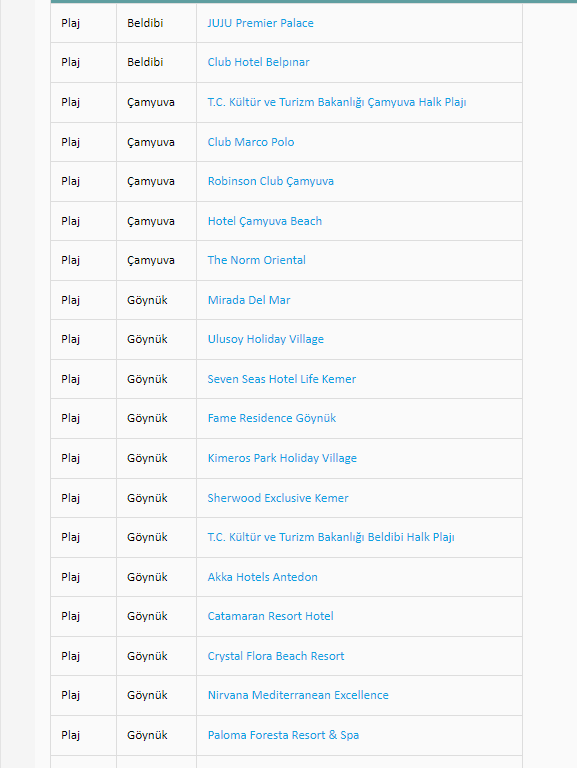This screenshot has height=768, width=577.
Task: Open the Catamaran Resort Hotel link
Action: click(x=270, y=616)
